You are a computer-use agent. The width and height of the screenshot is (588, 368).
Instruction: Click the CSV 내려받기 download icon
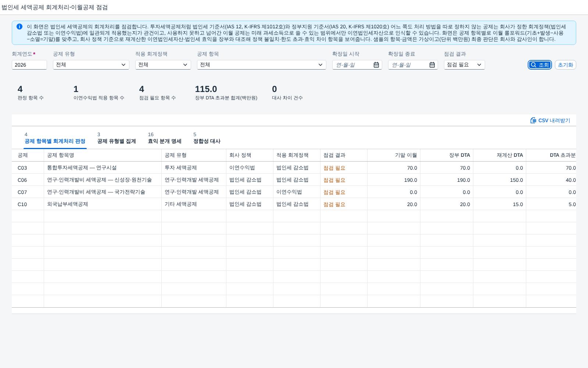533,120
